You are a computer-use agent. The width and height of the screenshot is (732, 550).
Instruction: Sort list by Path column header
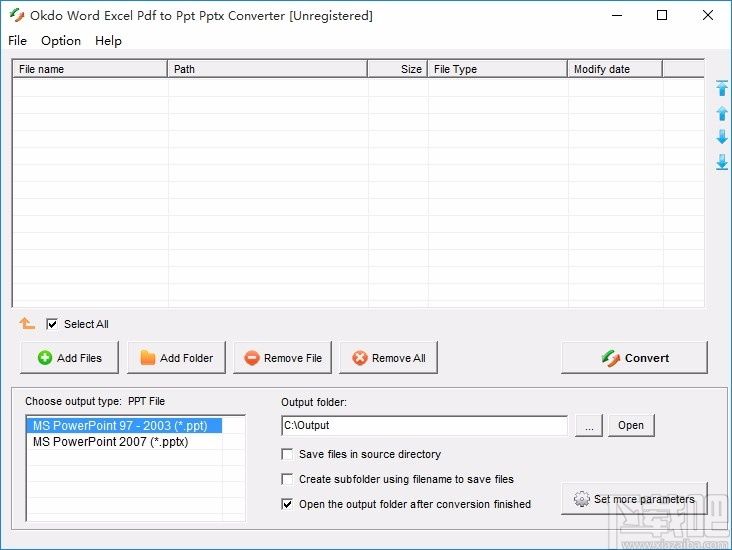(267, 69)
